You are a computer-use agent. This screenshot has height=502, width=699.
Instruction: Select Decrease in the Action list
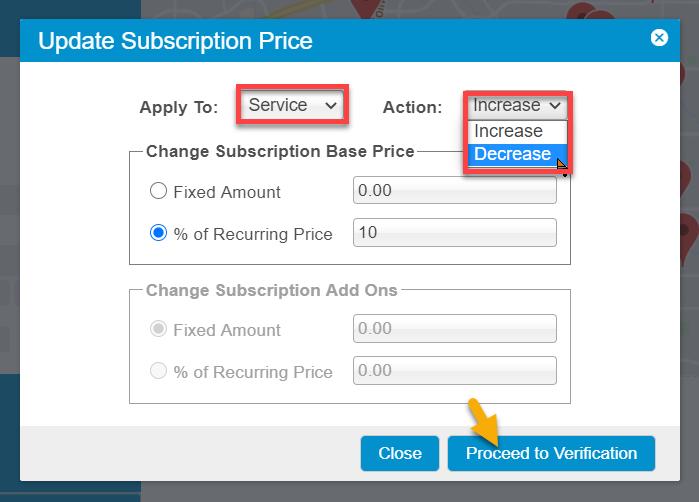pos(512,154)
